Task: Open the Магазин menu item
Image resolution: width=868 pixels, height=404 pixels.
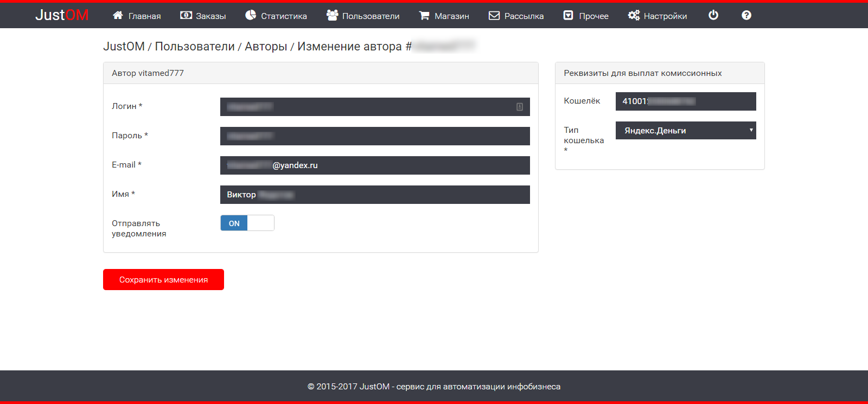Action: (444, 16)
